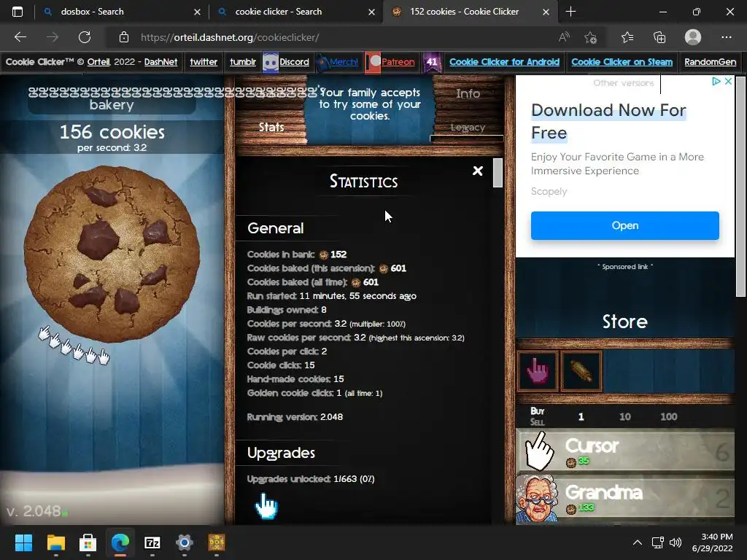The image size is (747, 560).
Task: Open File Explorer from the taskbar
Action: coord(55,542)
